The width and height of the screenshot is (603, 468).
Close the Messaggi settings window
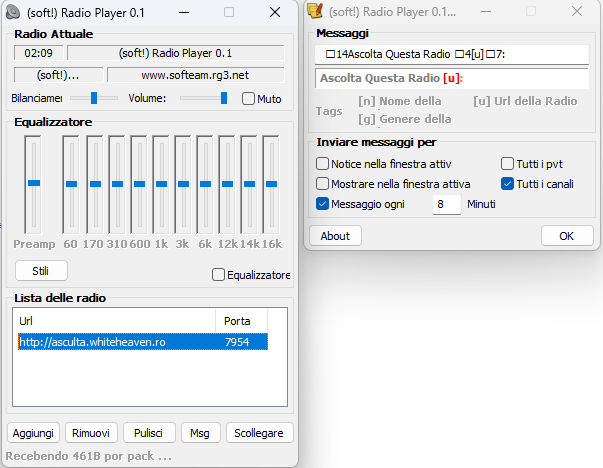[577, 11]
